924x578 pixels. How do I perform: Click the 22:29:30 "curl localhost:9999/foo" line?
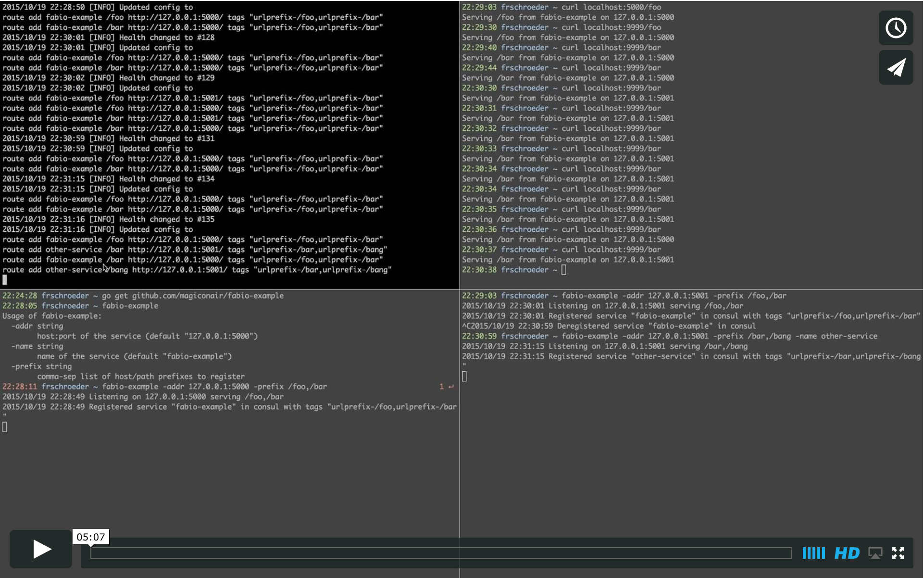[x=562, y=27]
